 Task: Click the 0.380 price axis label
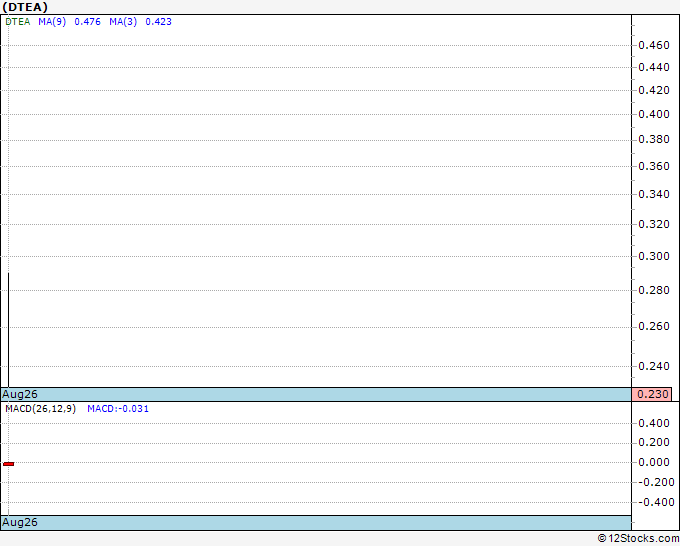tap(654, 139)
